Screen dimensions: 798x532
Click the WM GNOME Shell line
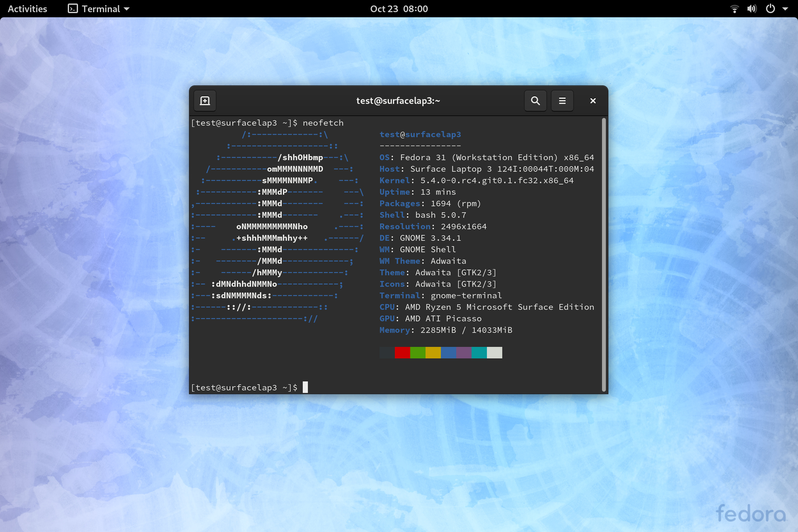pyautogui.click(x=418, y=250)
